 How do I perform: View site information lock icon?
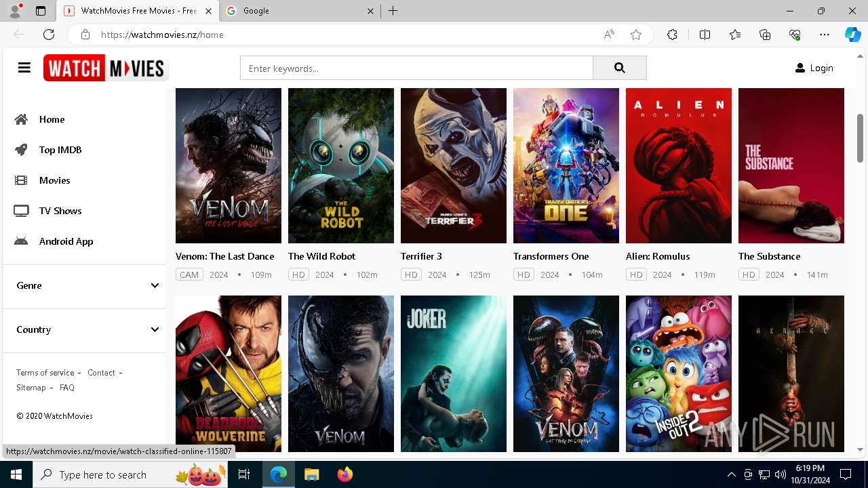point(85,35)
